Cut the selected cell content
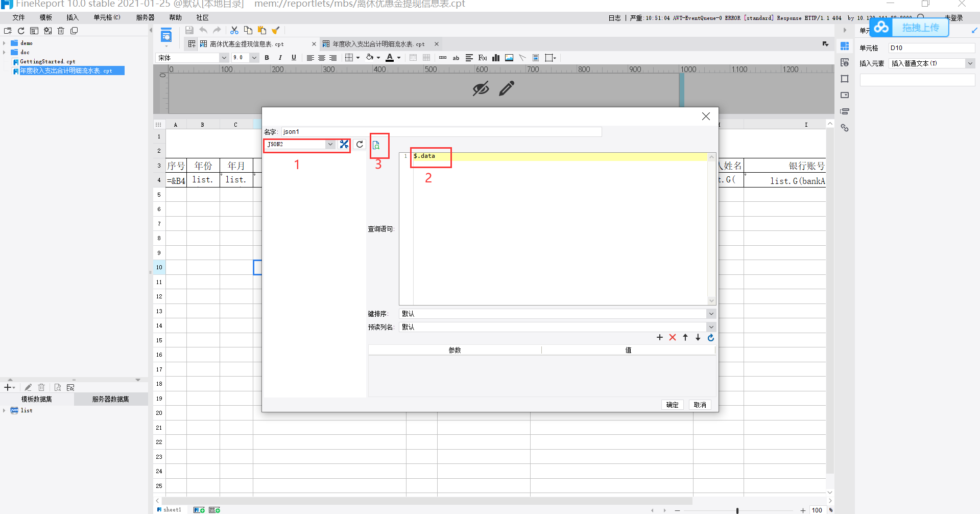 [234, 30]
